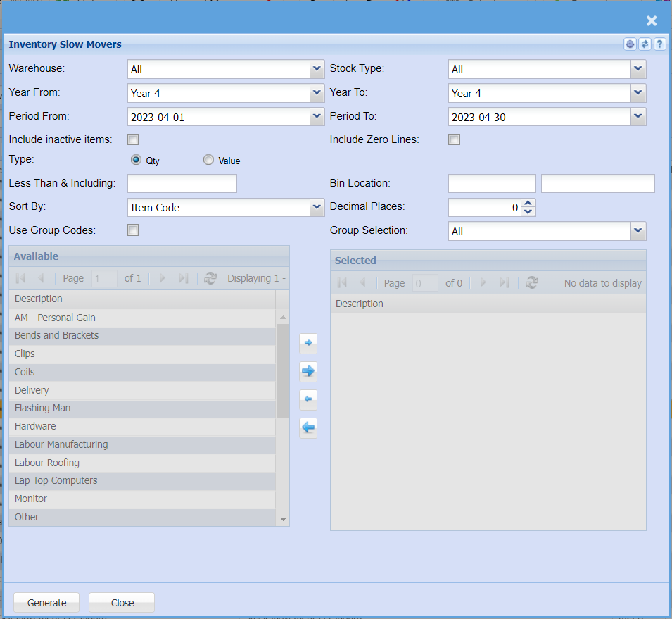Click the gear settings icon in panel header
The height and width of the screenshot is (619, 672).
point(630,44)
